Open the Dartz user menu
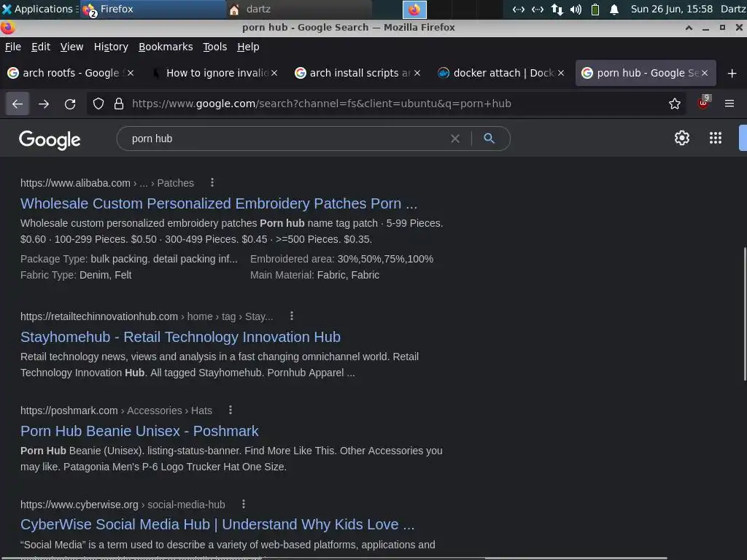The height and width of the screenshot is (560, 747). (733, 9)
